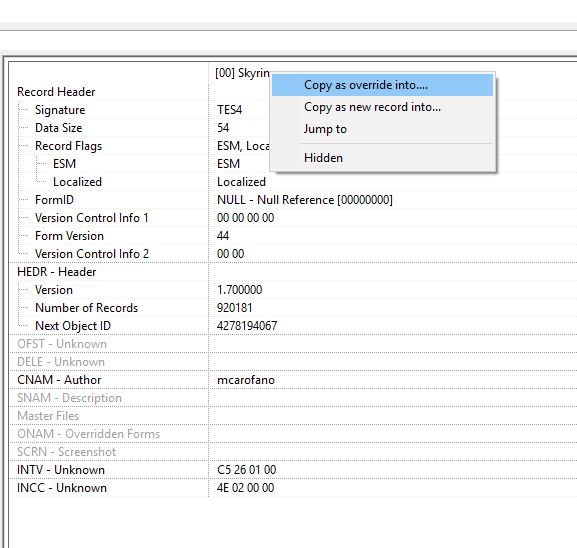
Task: Select the Record Flags tree node
Action: coord(68,146)
